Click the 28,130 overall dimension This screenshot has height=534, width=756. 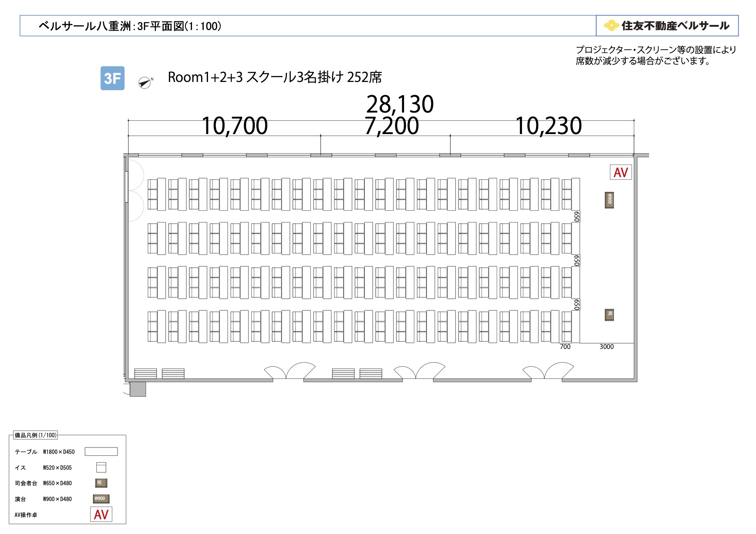tap(400, 104)
